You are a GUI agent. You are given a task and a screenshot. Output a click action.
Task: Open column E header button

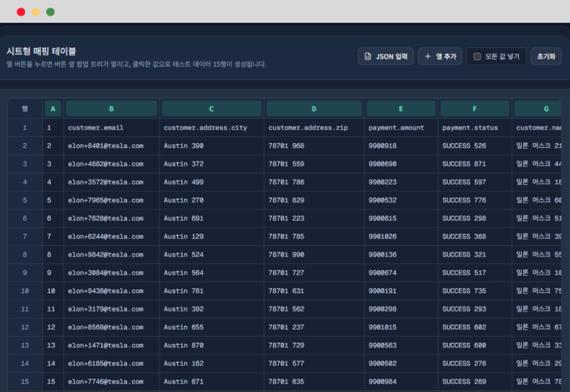click(x=401, y=108)
